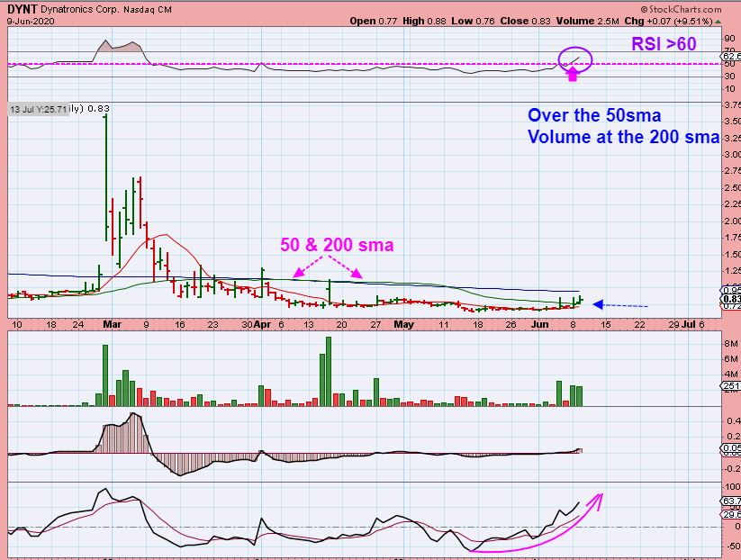741x560 pixels.
Task: Click the Nasdaq CM exchange label
Action: point(147,9)
